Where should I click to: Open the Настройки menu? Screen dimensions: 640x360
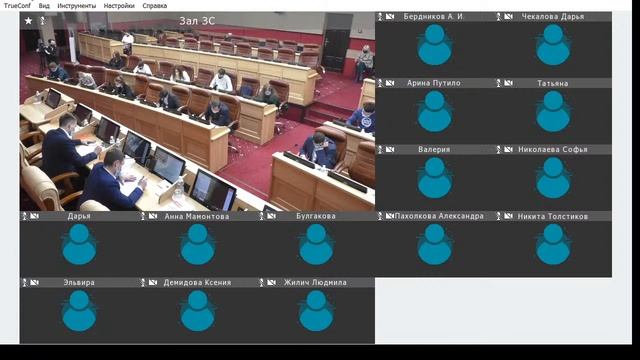119,6
